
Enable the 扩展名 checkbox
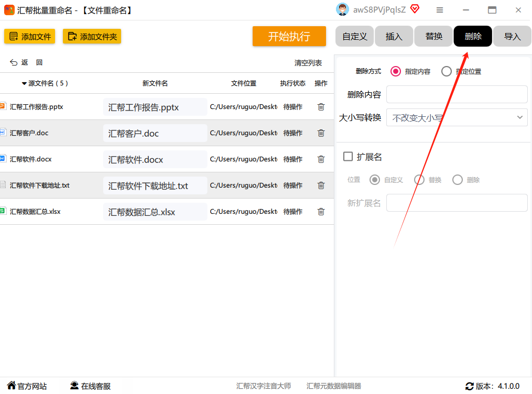(348, 157)
